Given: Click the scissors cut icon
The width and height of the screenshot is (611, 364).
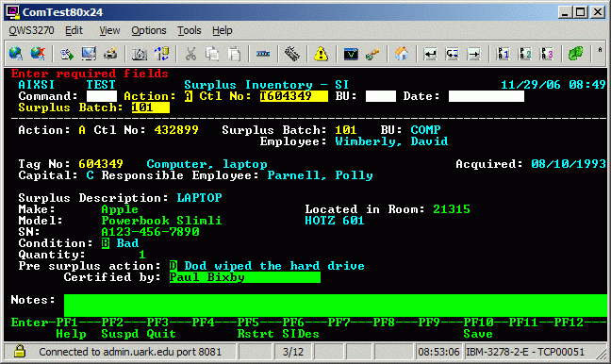Looking at the screenshot, I should (190, 54).
